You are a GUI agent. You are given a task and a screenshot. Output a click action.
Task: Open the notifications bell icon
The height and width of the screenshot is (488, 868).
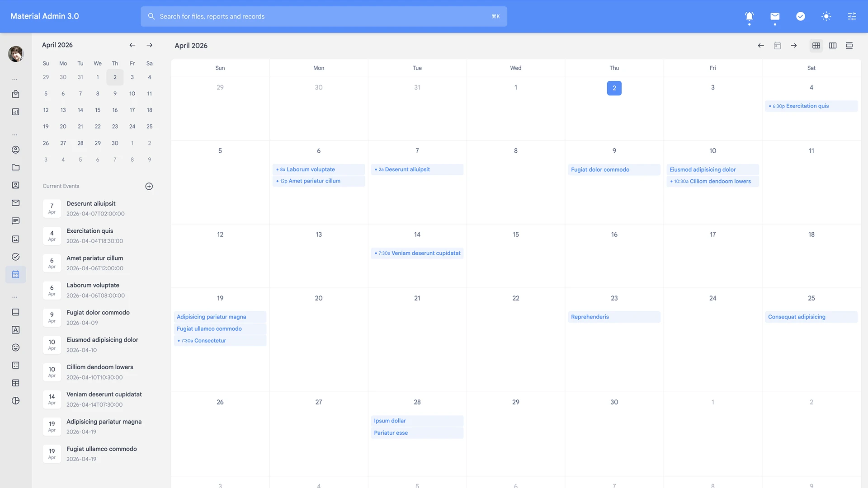pyautogui.click(x=749, y=16)
